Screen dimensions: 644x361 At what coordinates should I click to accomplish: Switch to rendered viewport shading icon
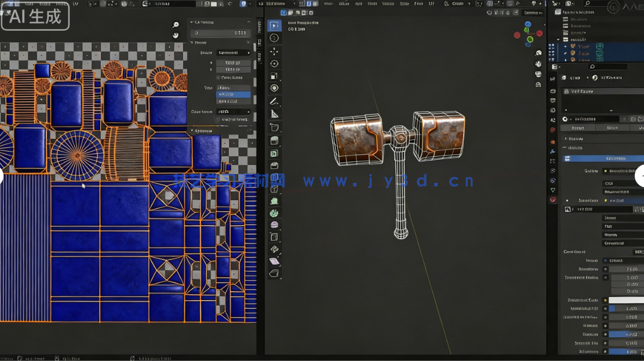[515, 12]
